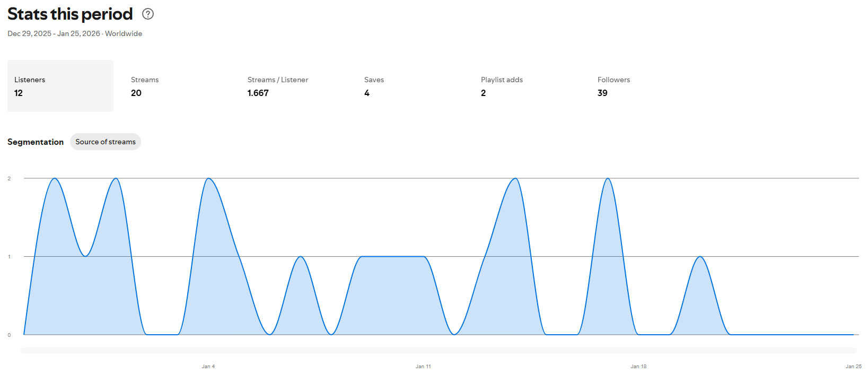Viewport: 868px width, 374px height.
Task: Click the Listeners value 12
Action: 19,93
